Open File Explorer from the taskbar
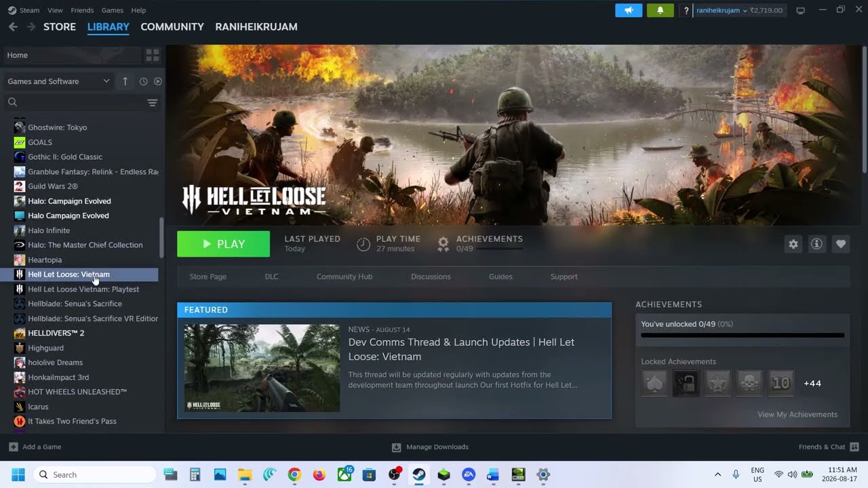 point(245,474)
